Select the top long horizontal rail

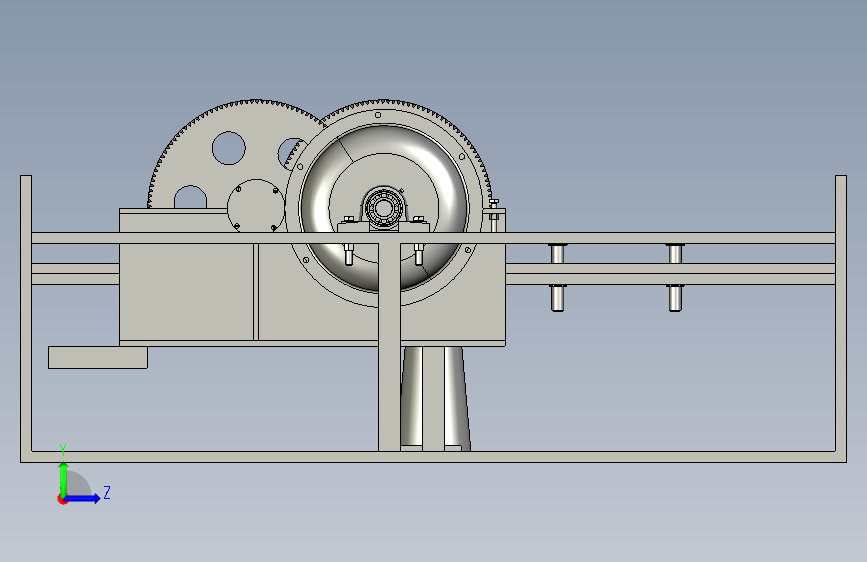[433, 238]
